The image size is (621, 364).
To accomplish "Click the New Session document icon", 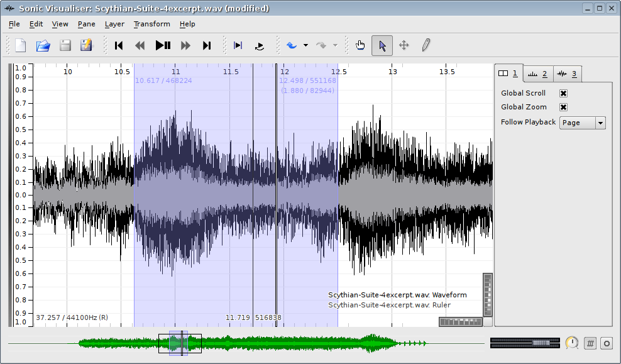I will 21,45.
